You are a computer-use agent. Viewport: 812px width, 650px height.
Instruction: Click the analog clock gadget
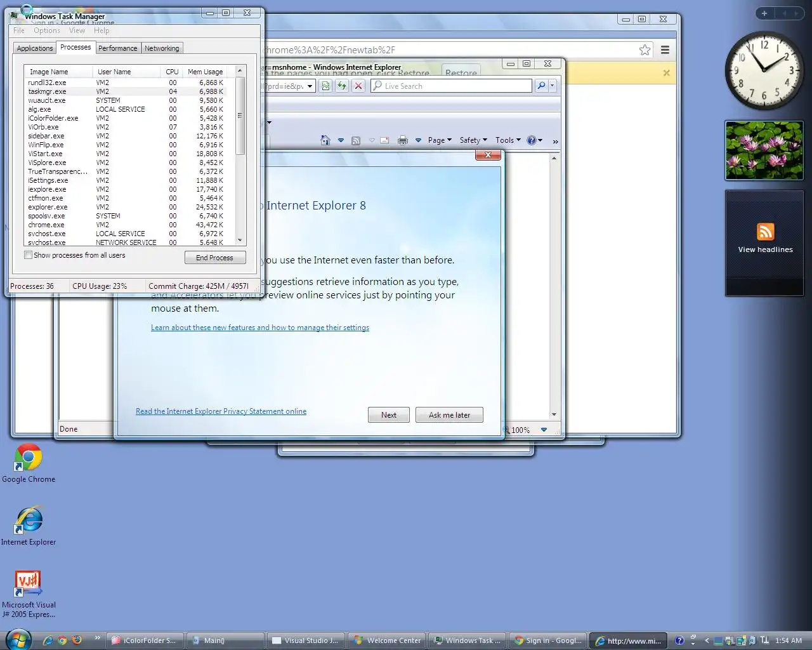(x=764, y=70)
